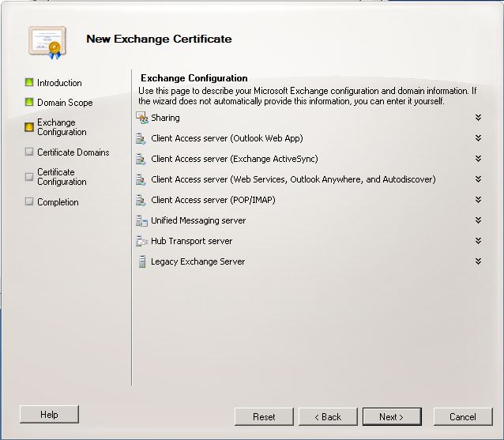This screenshot has height=440, width=504.
Task: Click the Hub Transport server icon
Action: pyautogui.click(x=141, y=241)
